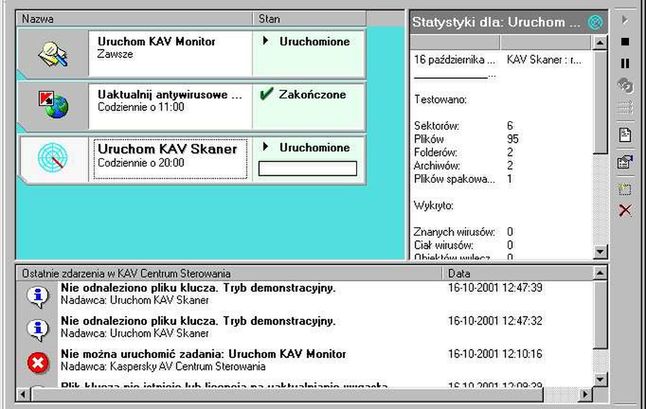This screenshot has width=646, height=409.
Task: Click the statistics panel vertical scrollbar thumb
Action: tap(600, 102)
